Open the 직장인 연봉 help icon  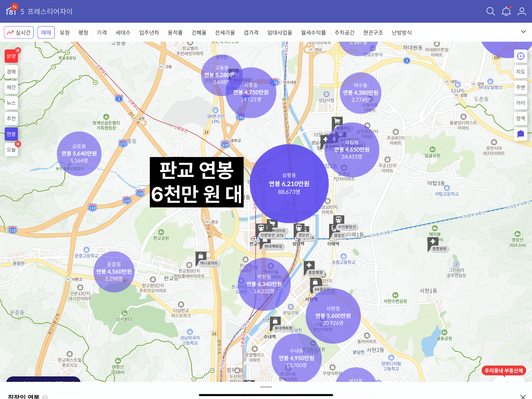(45, 397)
